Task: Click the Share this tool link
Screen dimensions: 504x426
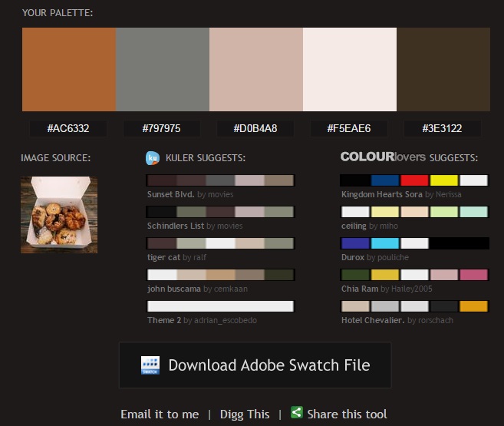Action: [x=347, y=414]
